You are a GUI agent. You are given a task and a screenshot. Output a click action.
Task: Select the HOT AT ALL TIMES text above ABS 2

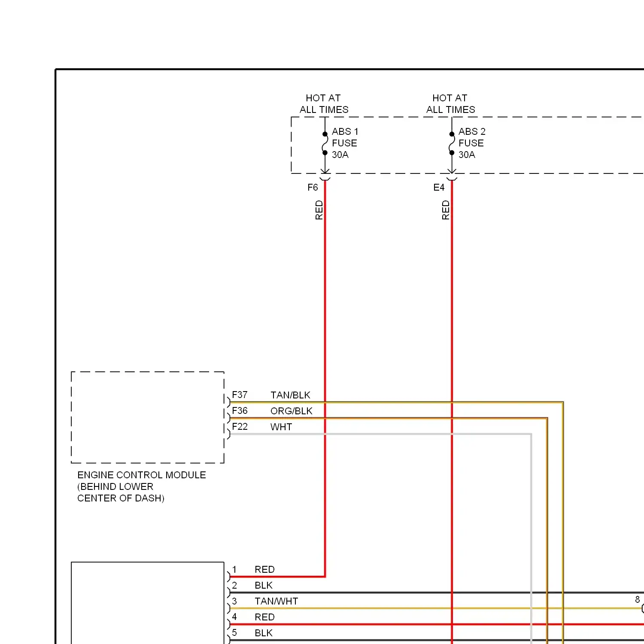450,104
